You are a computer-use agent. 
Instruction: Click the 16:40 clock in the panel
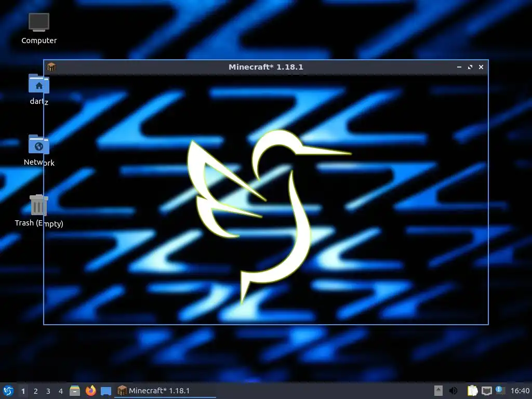coord(520,391)
